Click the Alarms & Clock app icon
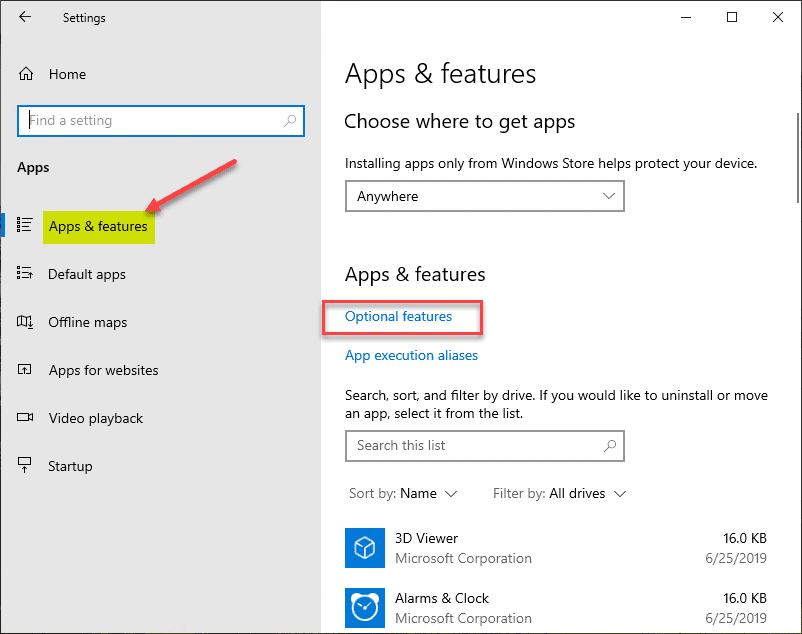Screen dimensions: 802x634 [x=365, y=607]
